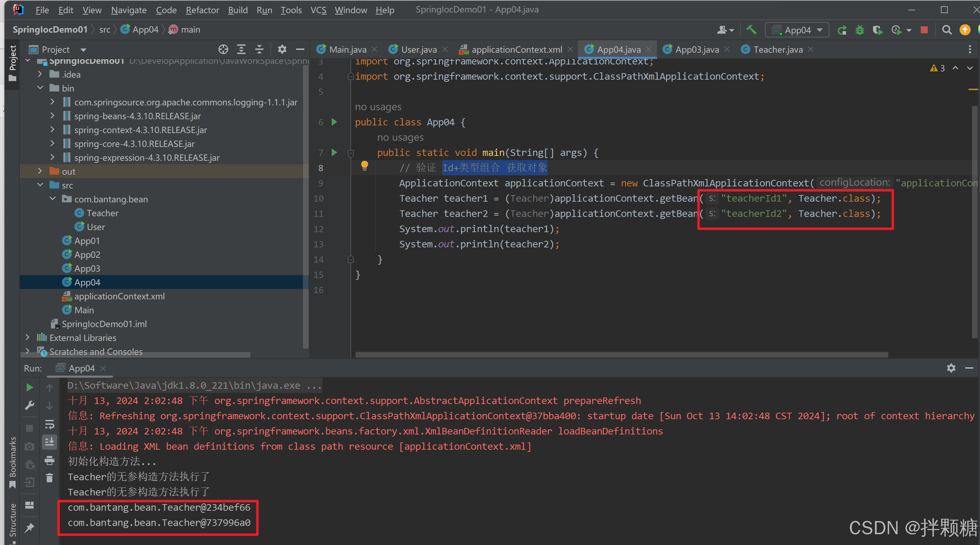Click the Clear All trash icon in Run panel
Screen dimensions: 980x545
coord(50,478)
